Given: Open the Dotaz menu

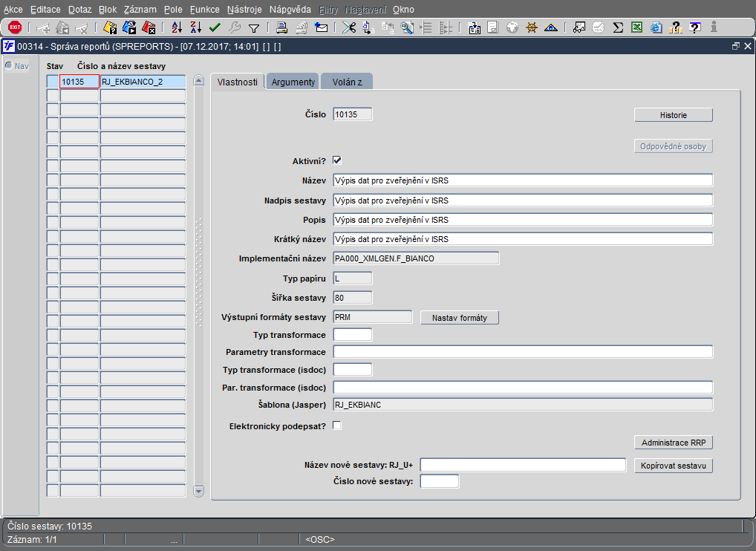Looking at the screenshot, I should tap(79, 9).
